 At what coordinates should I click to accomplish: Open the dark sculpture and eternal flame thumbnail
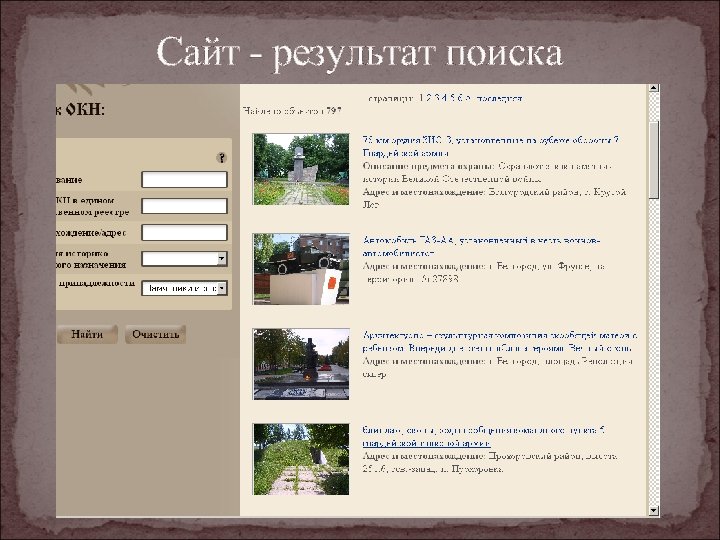[x=301, y=364]
